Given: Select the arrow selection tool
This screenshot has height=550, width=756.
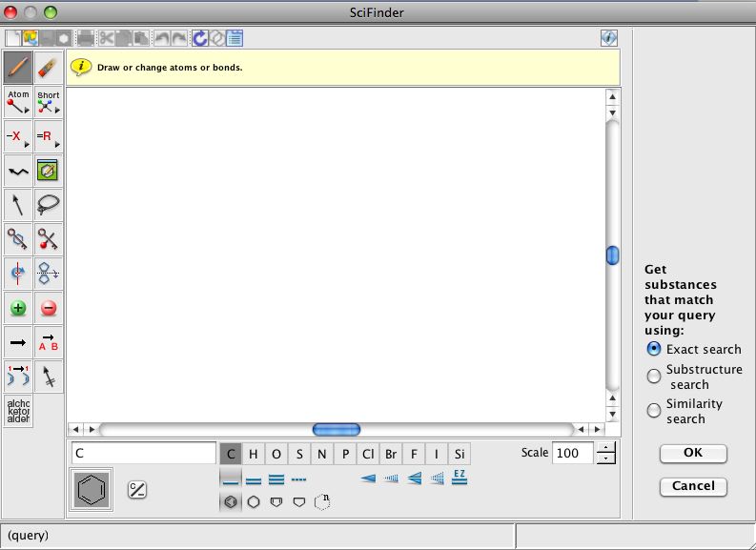Looking at the screenshot, I should [18, 205].
